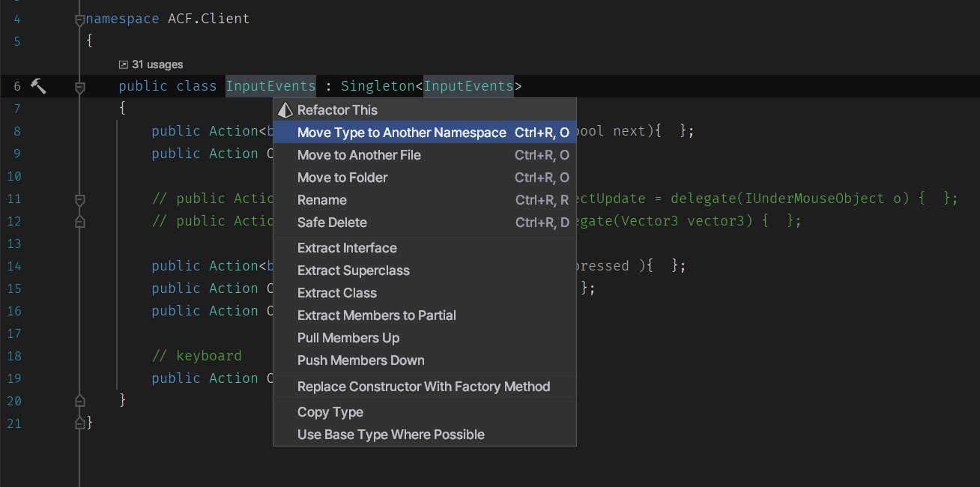Image resolution: width=980 pixels, height=487 pixels.
Task: Choose Rename from the refactor menu
Action: [x=425, y=200]
